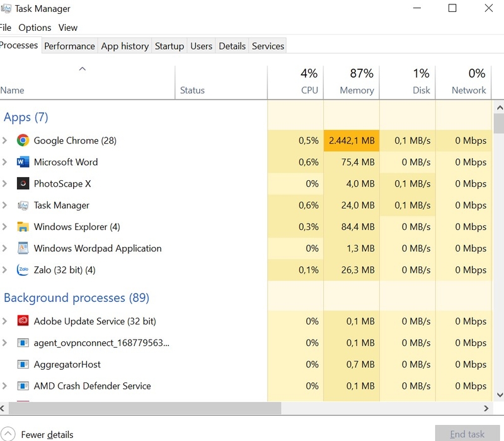Image resolution: width=504 pixels, height=441 pixels.
Task: Expand the Google Chrome process group
Action: pos(5,140)
